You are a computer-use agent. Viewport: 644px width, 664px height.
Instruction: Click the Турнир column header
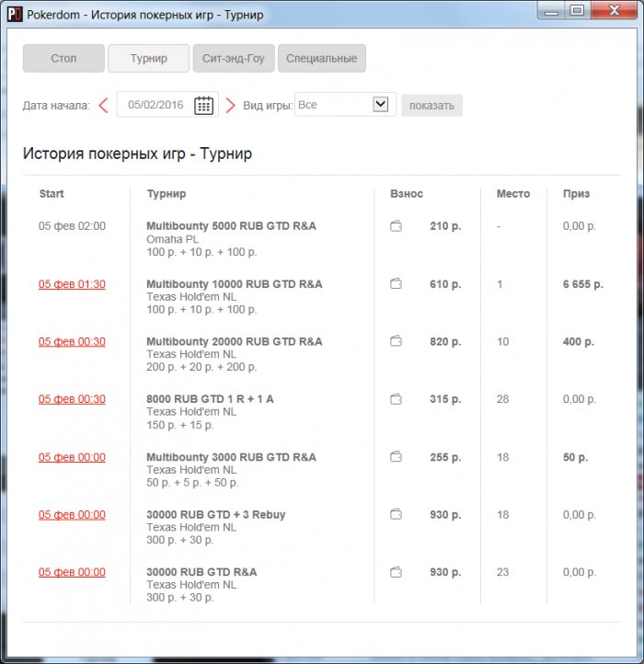[167, 194]
